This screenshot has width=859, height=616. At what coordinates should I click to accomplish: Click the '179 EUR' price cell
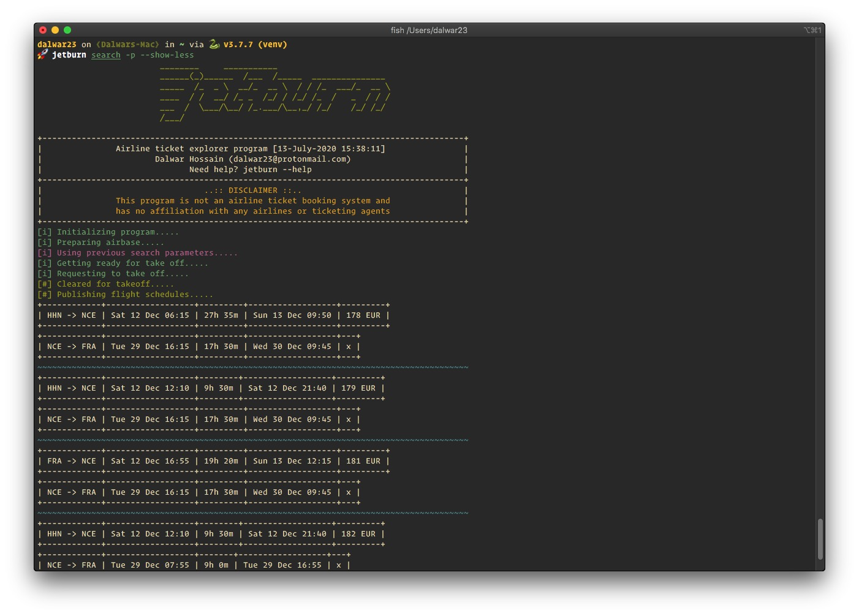358,388
